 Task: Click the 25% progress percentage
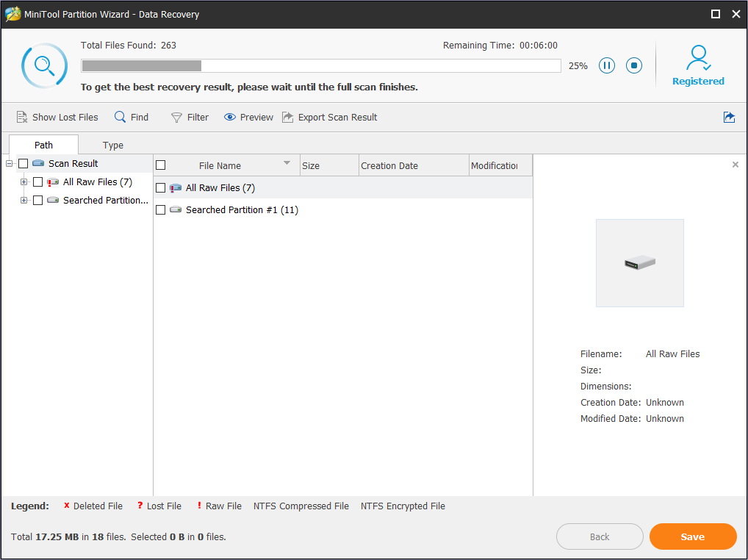tap(578, 66)
